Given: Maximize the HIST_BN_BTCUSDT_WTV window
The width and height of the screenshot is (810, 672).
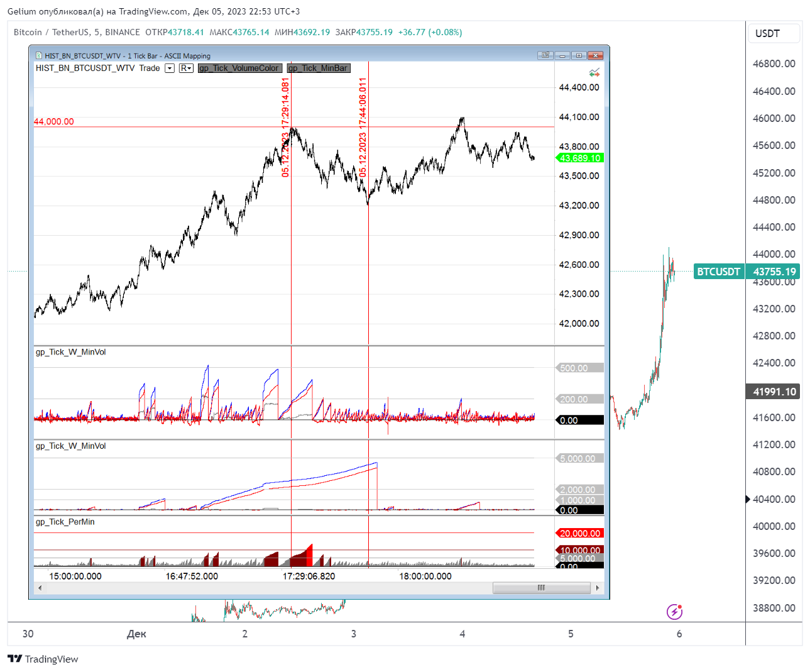Looking at the screenshot, I should 579,55.
